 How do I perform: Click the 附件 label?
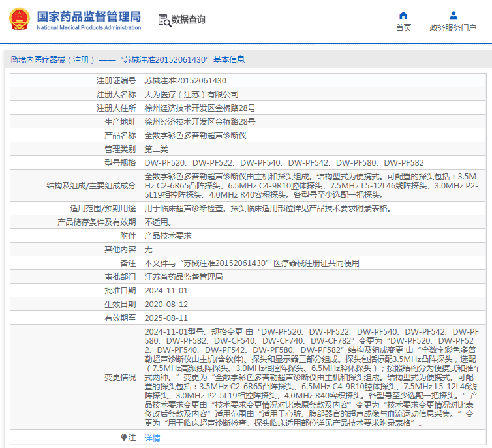tap(128, 236)
